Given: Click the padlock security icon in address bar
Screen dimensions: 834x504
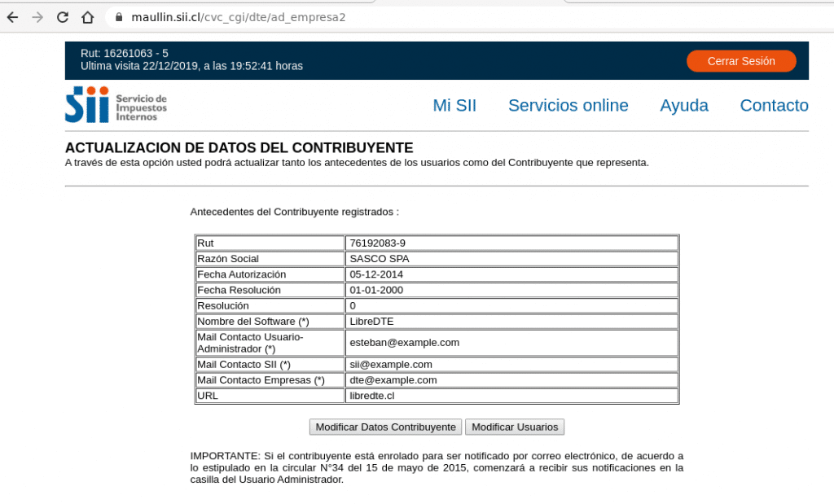Looking at the screenshot, I should 119,15.
